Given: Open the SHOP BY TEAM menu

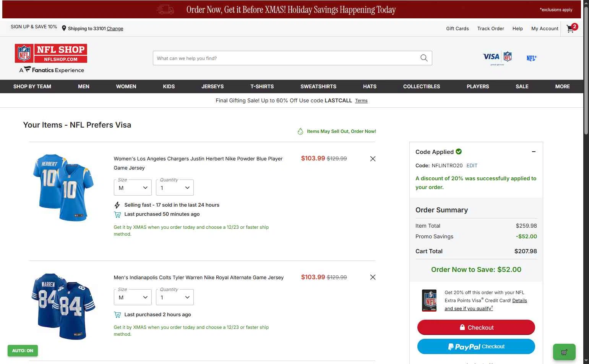Looking at the screenshot, I should point(32,87).
